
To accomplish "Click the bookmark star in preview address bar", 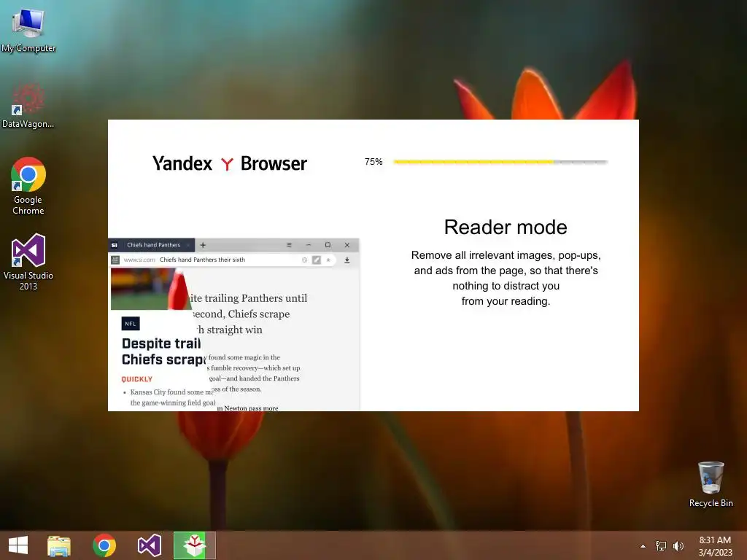I will tap(328, 260).
